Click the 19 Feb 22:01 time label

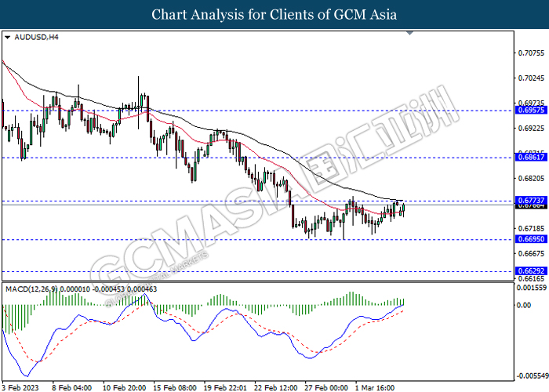point(225,387)
